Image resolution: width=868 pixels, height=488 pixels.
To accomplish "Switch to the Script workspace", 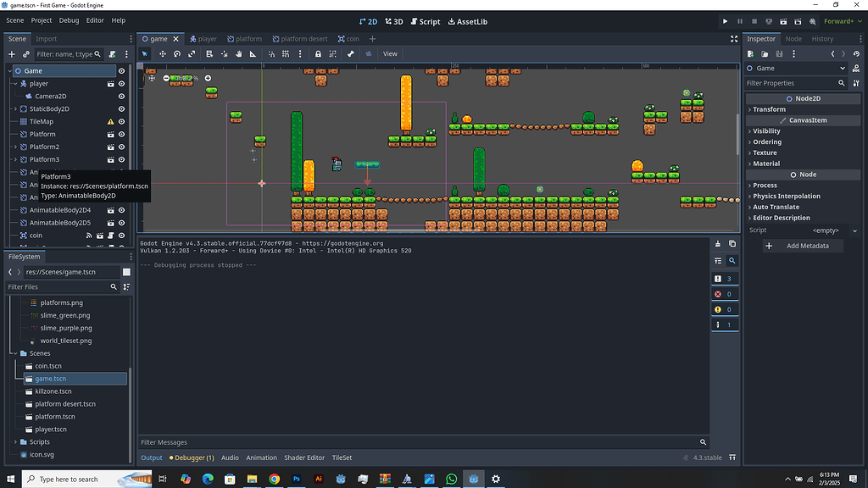I will point(426,21).
